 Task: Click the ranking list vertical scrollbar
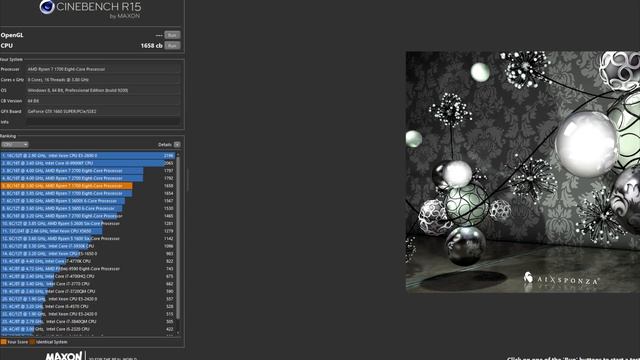click(x=178, y=237)
